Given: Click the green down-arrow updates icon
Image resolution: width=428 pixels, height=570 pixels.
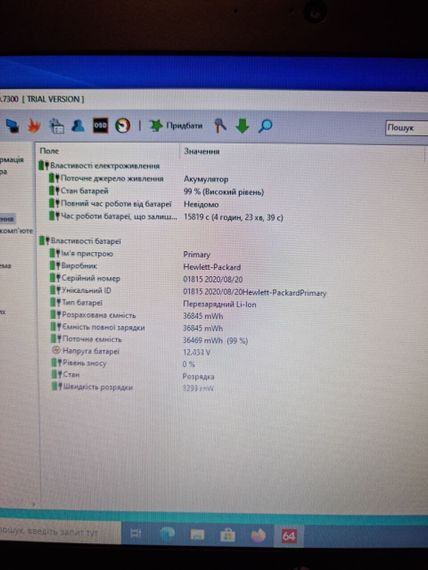Looking at the screenshot, I should 242,126.
